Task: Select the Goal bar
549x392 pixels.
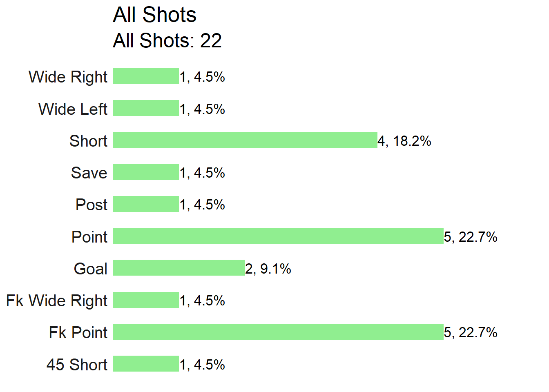Action: 179,268
